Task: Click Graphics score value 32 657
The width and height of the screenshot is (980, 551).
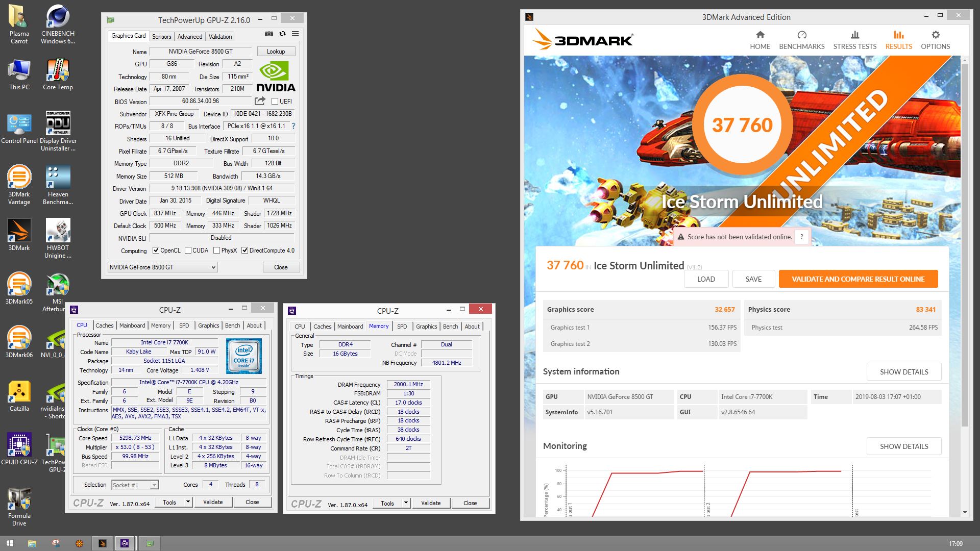Action: pos(725,310)
